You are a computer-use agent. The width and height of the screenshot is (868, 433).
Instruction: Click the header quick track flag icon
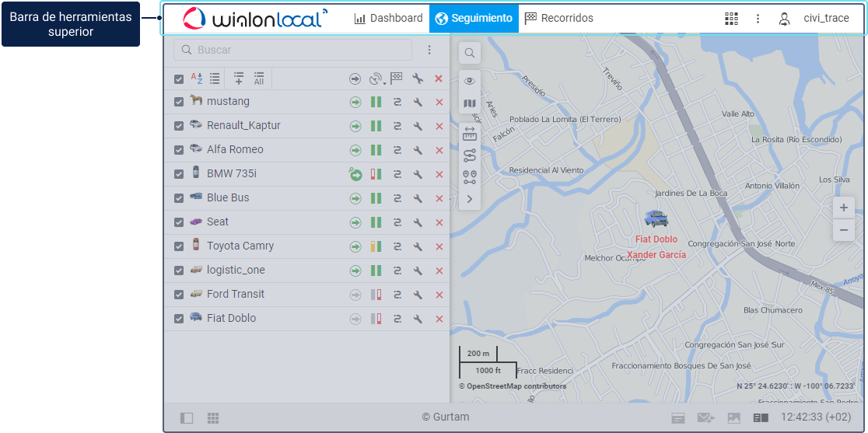pos(397,79)
